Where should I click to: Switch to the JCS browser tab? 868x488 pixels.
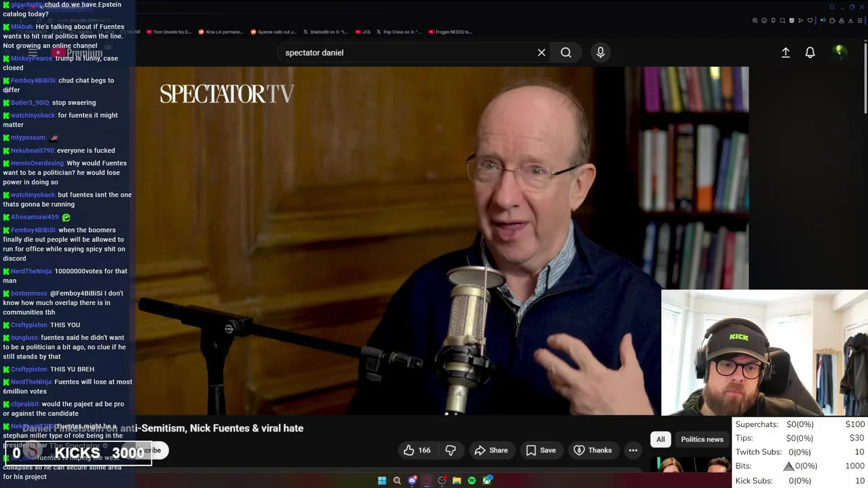[363, 32]
